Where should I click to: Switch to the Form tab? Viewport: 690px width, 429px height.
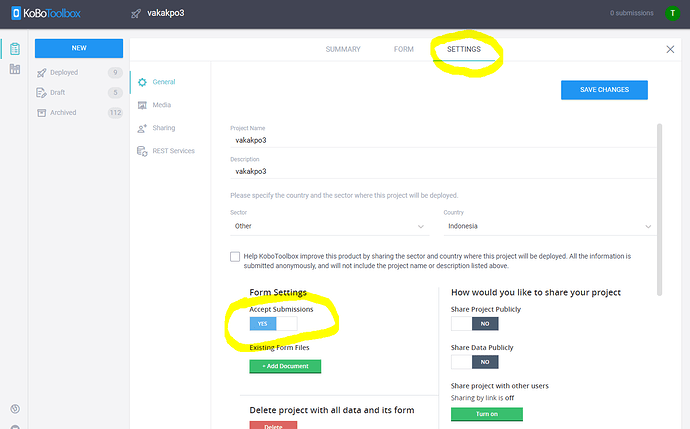point(403,49)
